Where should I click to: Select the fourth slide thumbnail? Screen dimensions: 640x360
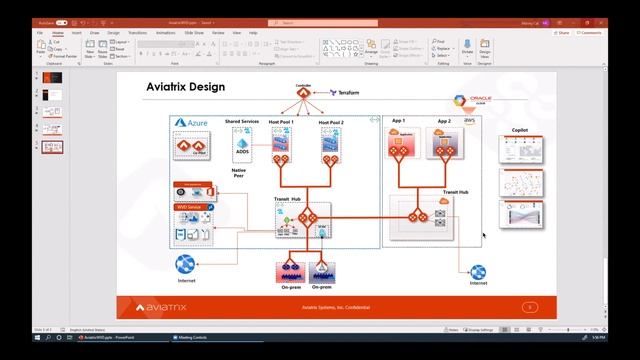pyautogui.click(x=52, y=130)
